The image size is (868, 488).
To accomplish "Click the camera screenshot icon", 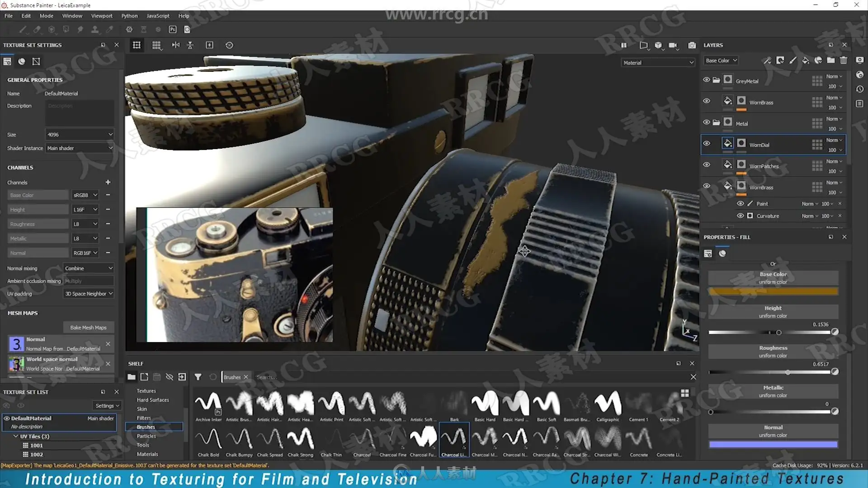I will tap(692, 45).
